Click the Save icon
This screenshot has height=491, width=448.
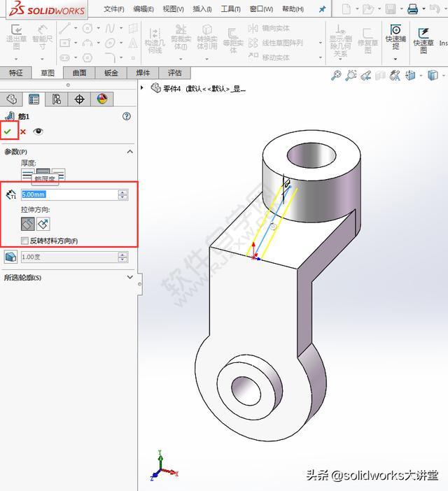pyautogui.click(x=391, y=9)
